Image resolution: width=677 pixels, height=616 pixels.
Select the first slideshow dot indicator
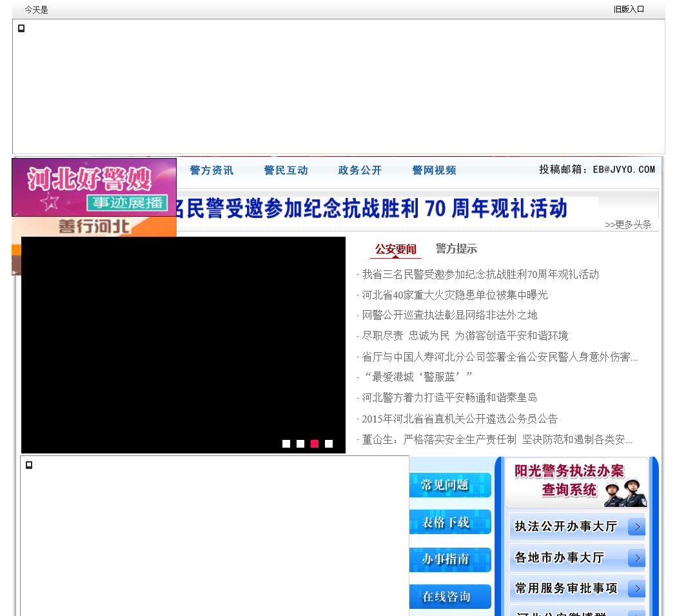286,444
